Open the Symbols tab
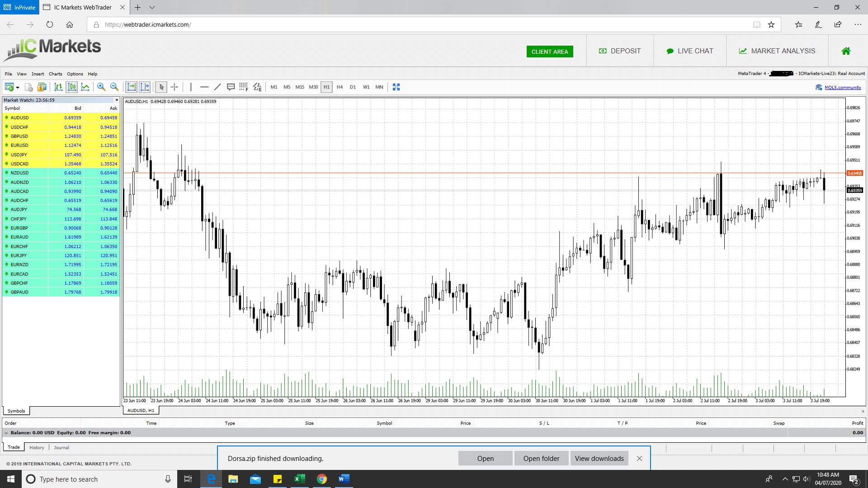Viewport: 868px width, 488px height. [x=16, y=411]
